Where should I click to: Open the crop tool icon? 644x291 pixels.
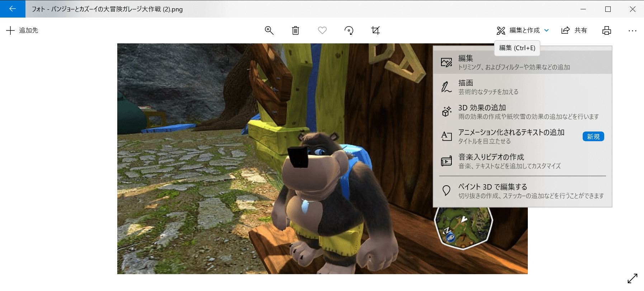coord(375,30)
